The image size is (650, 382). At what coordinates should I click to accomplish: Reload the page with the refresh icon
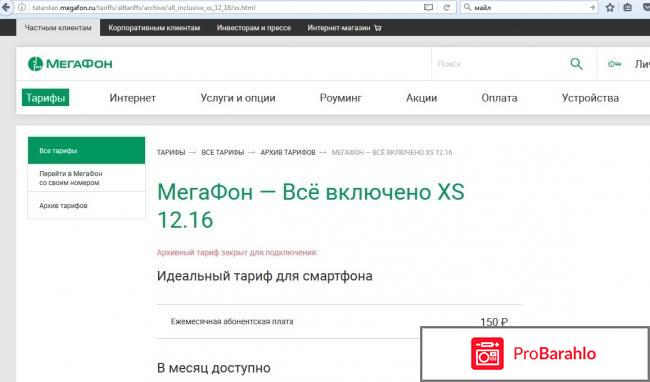pos(446,7)
